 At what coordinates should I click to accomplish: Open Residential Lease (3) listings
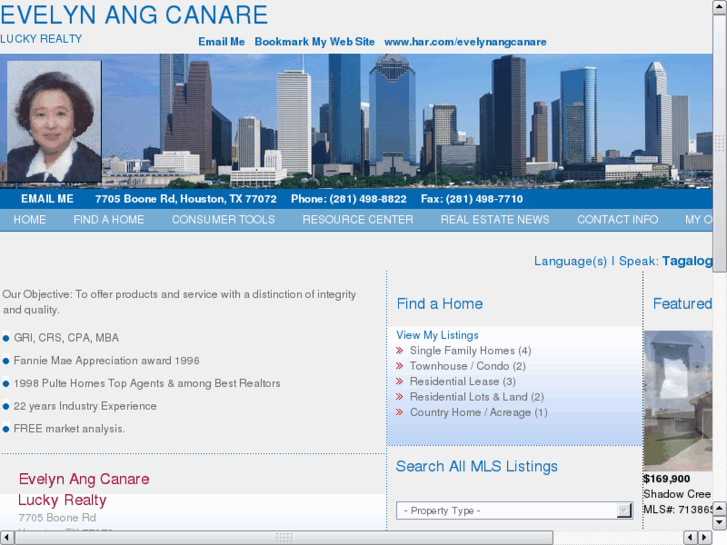tap(463, 381)
